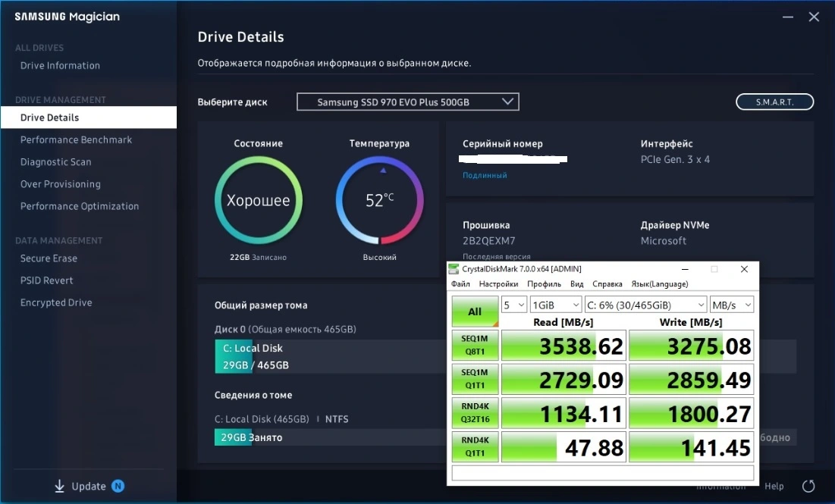The width and height of the screenshot is (835, 504).
Task: Click interface value PCIe Gen. 3 x 4
Action: 675,159
